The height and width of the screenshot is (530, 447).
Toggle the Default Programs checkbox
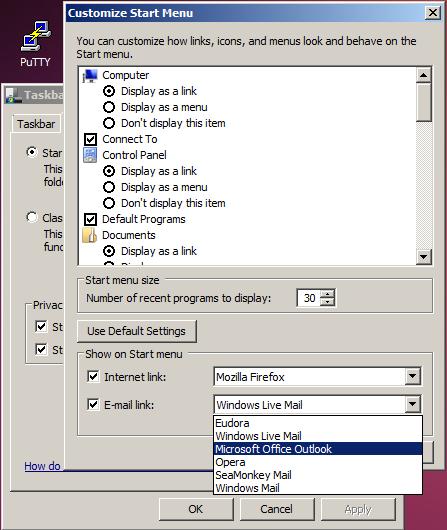pos(90,219)
